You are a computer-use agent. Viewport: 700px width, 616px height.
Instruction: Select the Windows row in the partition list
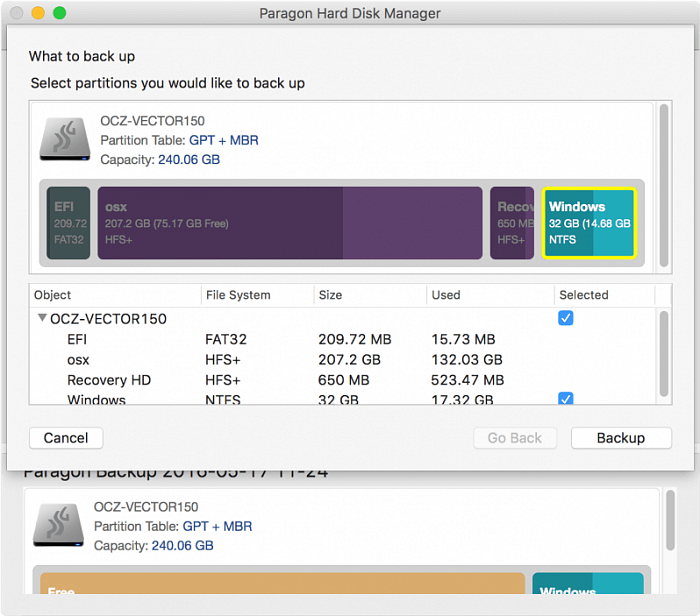[x=344, y=398]
